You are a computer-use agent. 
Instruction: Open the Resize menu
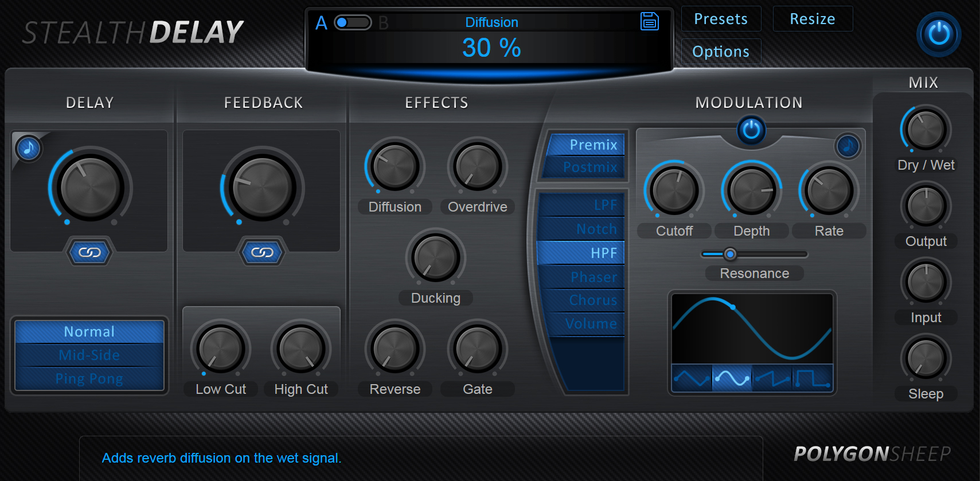813,19
